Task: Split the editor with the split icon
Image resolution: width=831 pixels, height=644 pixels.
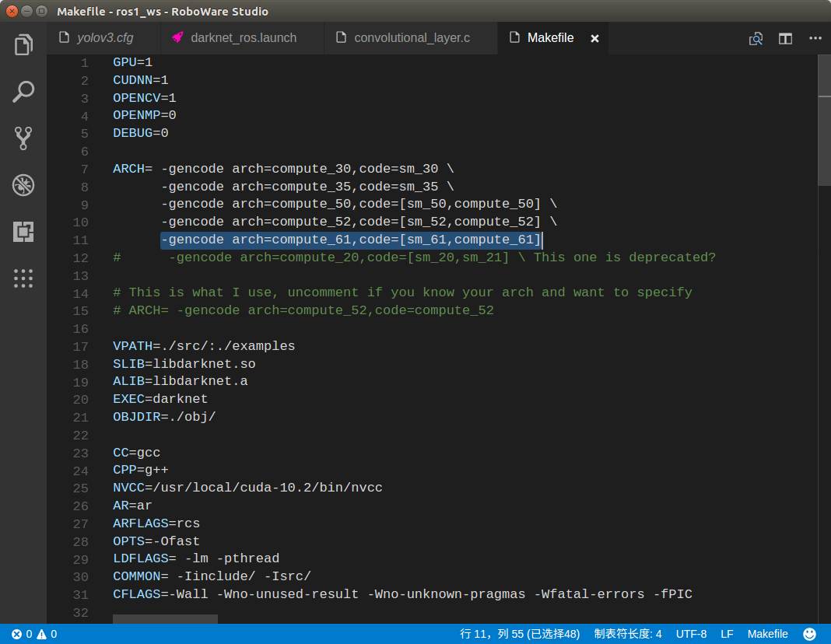Action: [x=785, y=39]
